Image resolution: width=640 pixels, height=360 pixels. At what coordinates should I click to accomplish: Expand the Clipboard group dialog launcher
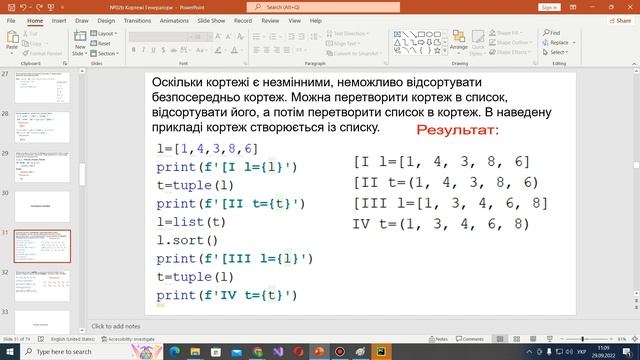[x=65, y=63]
